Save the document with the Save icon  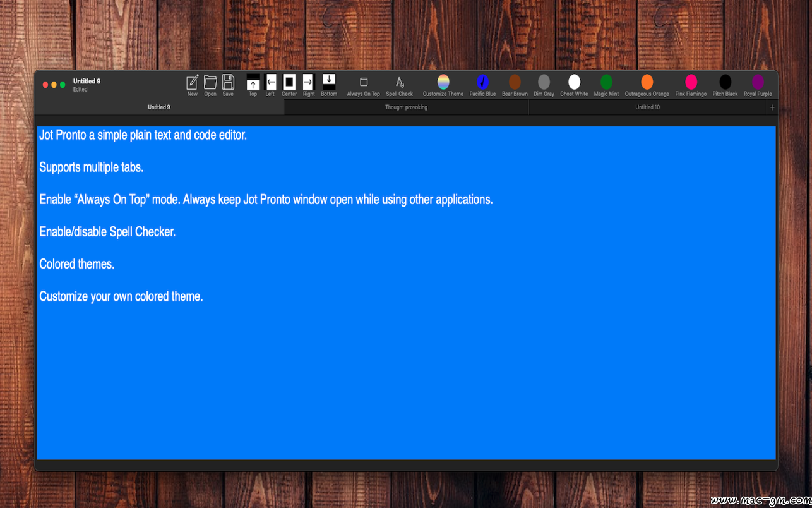[228, 82]
